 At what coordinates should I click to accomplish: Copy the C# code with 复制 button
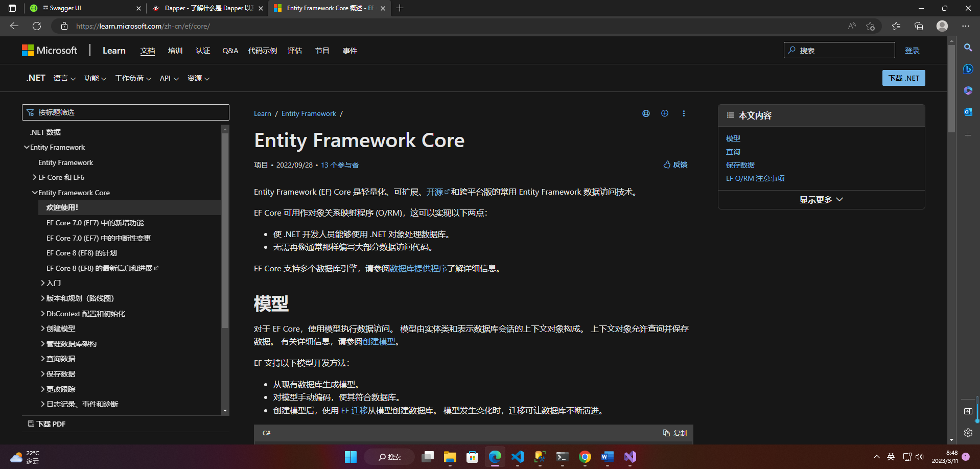click(x=675, y=433)
